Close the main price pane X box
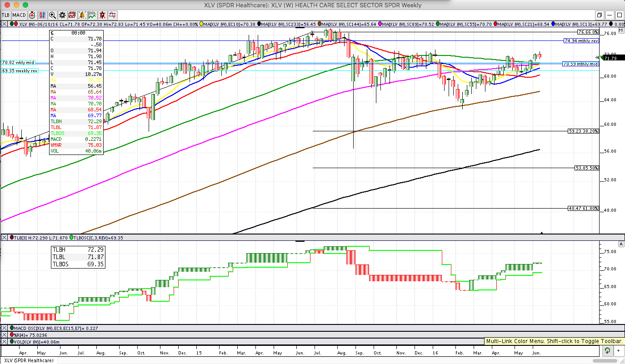The width and height of the screenshot is (625, 364). [x=4, y=24]
